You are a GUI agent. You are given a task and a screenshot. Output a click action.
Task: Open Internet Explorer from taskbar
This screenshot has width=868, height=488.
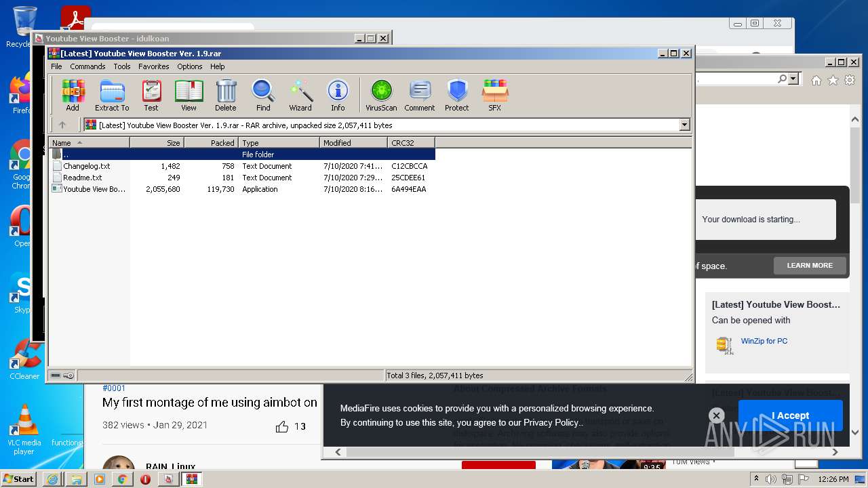pos(53,479)
